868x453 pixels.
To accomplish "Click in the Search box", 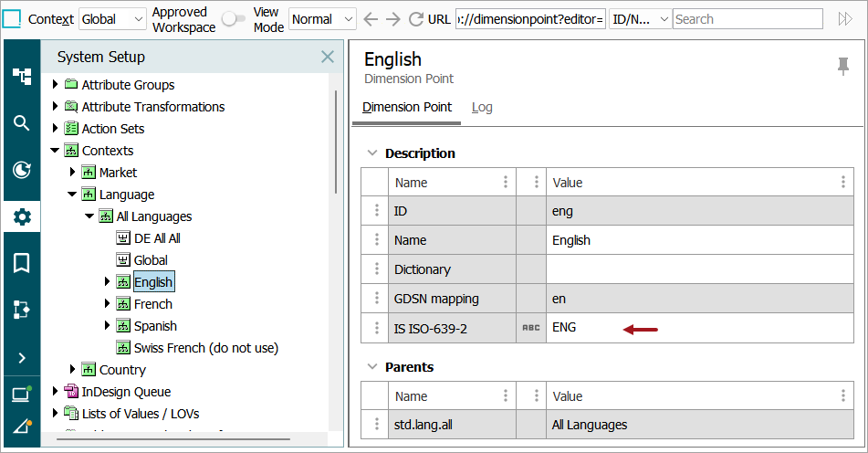I will [748, 19].
